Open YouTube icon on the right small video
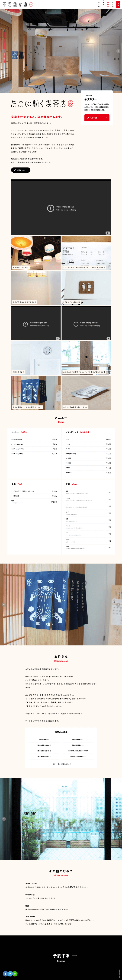 pyautogui.click(x=108, y=338)
